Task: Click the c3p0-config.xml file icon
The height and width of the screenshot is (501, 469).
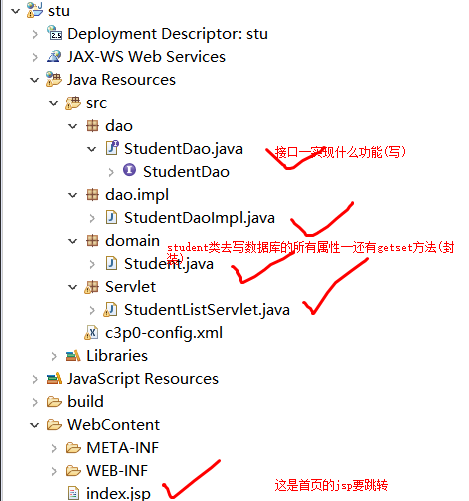Action: [x=92, y=333]
